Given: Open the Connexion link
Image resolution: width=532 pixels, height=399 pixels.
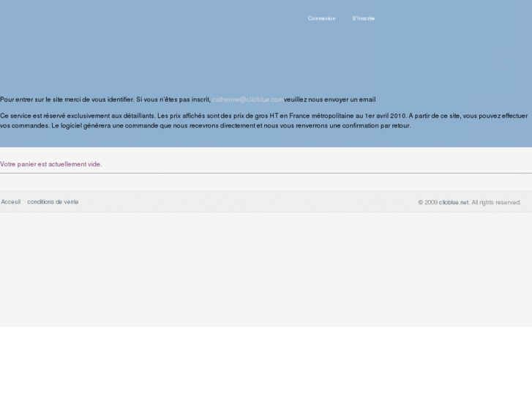Looking at the screenshot, I should coord(321,18).
